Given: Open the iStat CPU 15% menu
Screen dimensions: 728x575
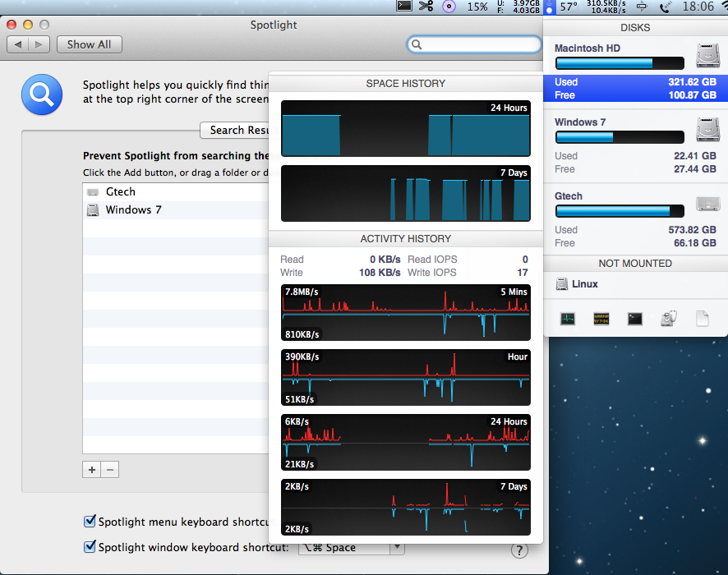Looking at the screenshot, I should (477, 7).
